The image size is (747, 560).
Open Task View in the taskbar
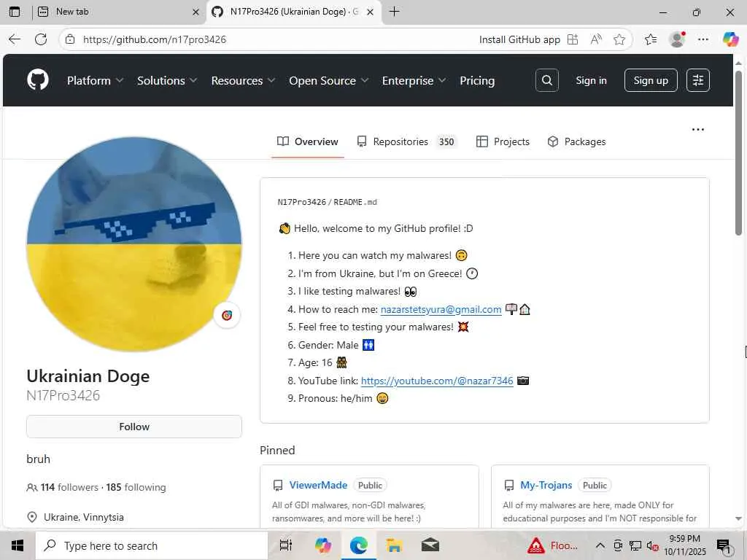(x=286, y=545)
